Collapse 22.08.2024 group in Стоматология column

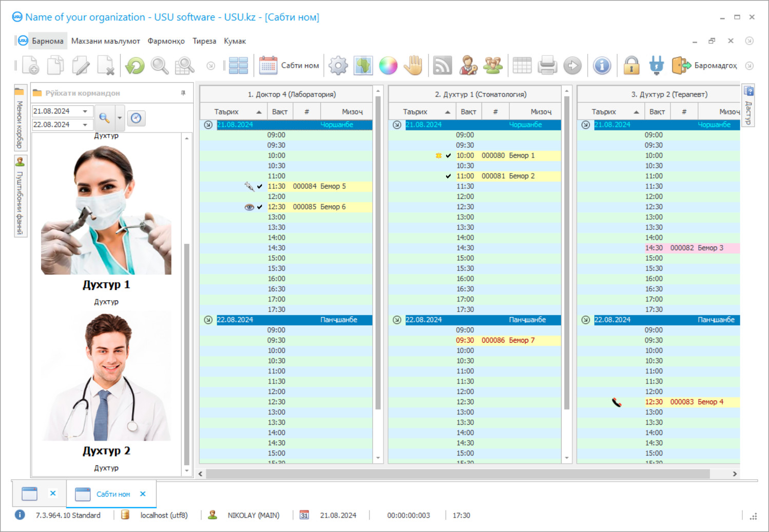397,320
